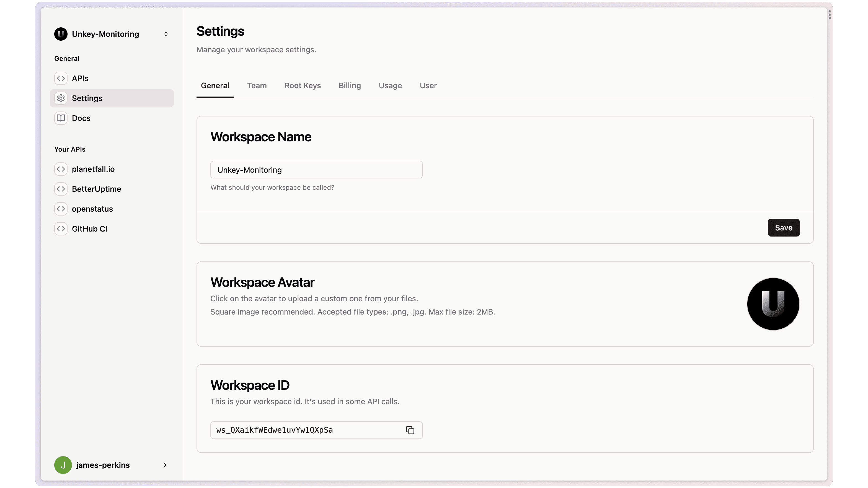Expand the Unkey-Monitoring workspace dropdown

166,33
